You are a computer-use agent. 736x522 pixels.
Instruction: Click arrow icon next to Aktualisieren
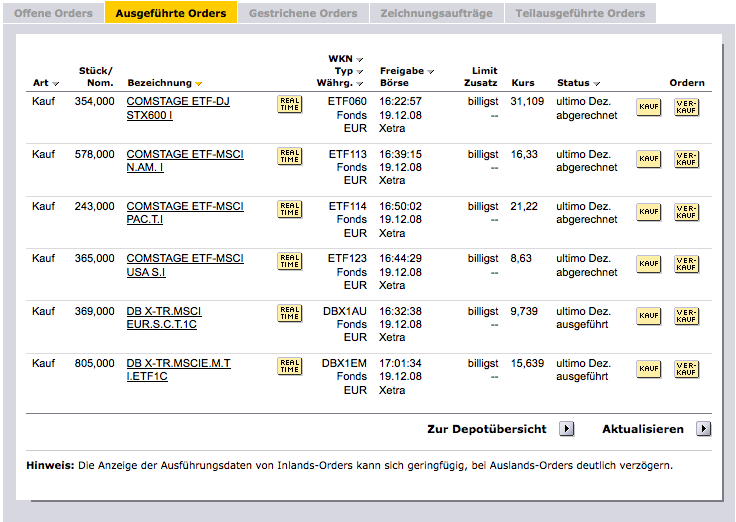(x=704, y=429)
